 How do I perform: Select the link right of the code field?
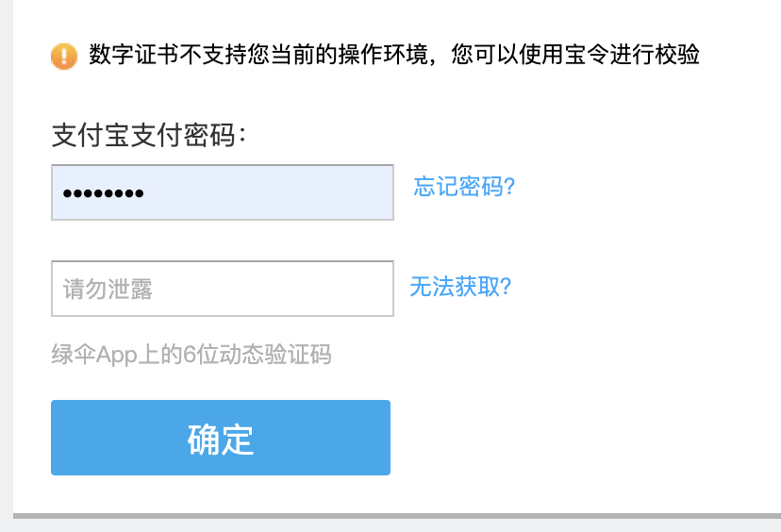460,287
